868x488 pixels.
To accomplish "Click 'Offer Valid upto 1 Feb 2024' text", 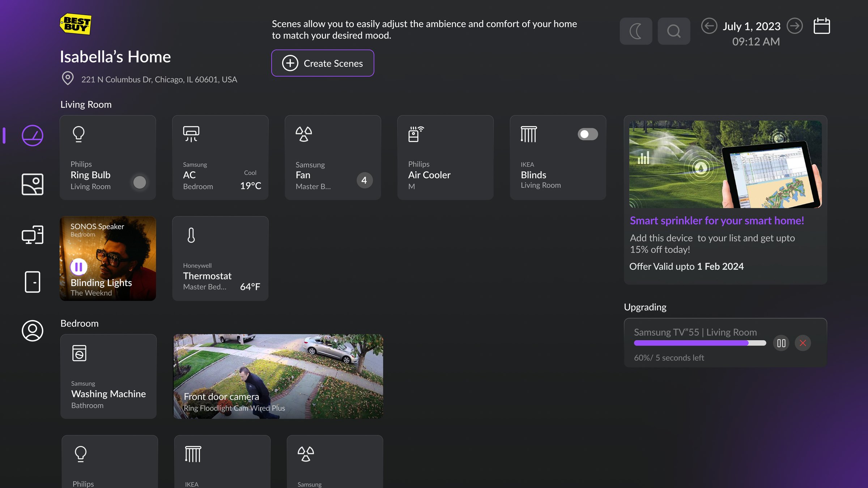I will [686, 266].
